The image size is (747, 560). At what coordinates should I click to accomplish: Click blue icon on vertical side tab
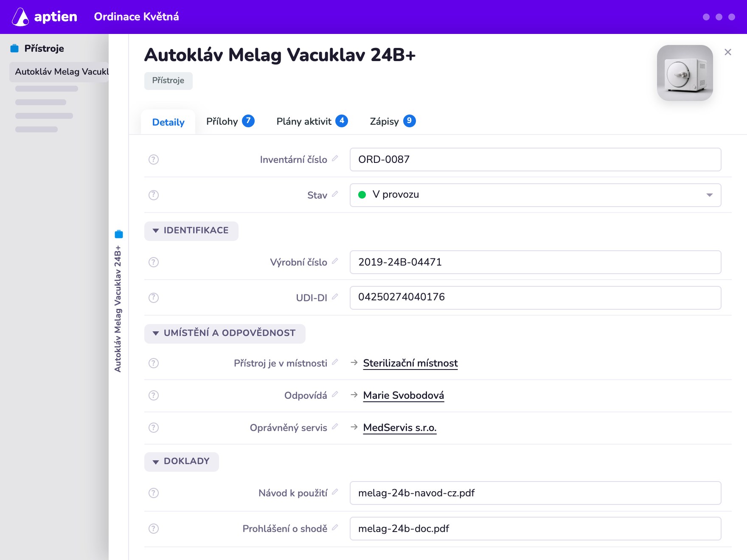119,234
